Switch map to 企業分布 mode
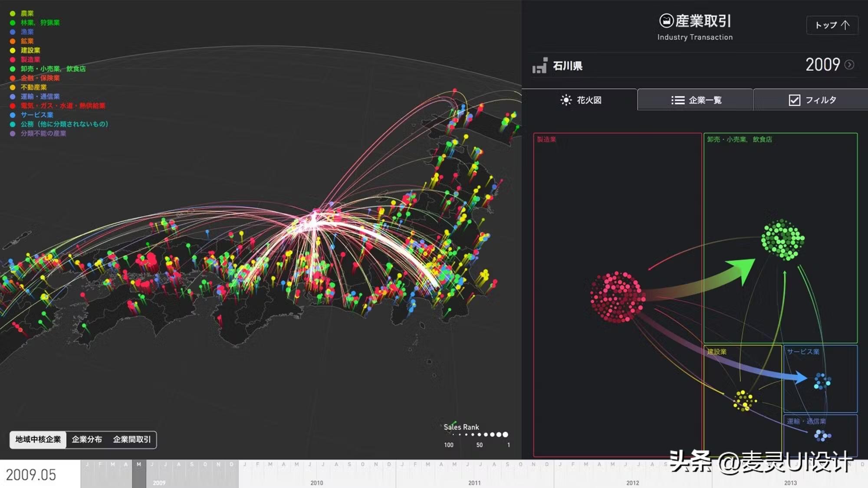868x488 pixels. [87, 439]
